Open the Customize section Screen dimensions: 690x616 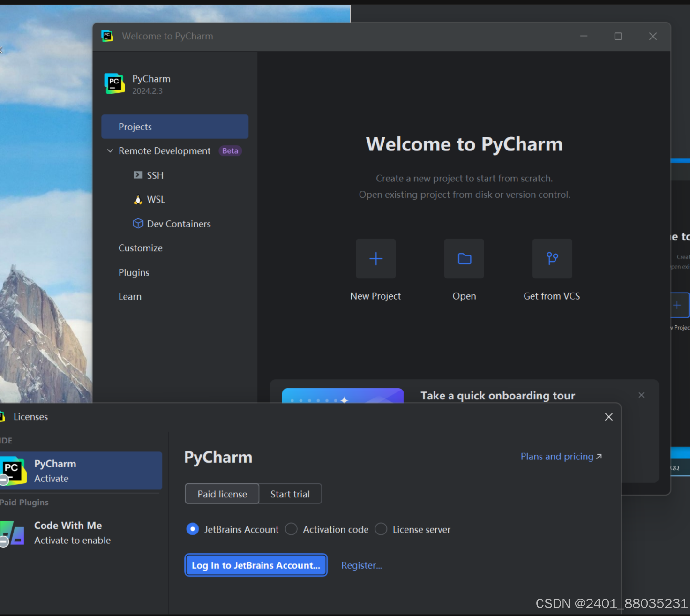tap(140, 248)
